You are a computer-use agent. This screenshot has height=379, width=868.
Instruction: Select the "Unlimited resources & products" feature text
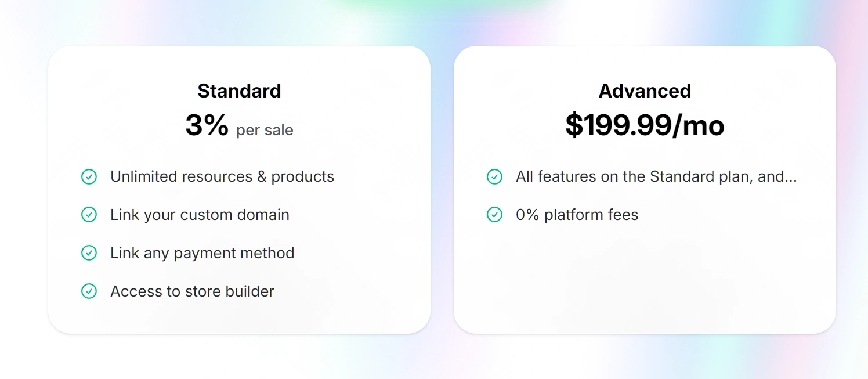(222, 176)
